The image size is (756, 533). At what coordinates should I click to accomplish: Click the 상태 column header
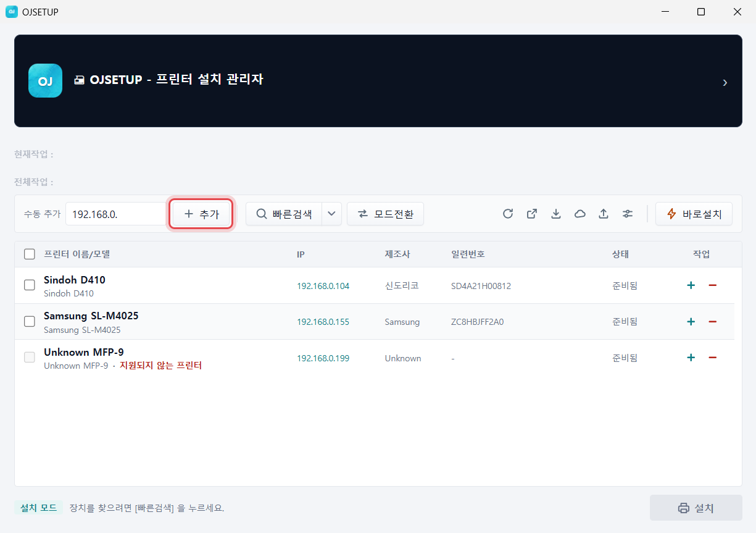[x=620, y=254]
